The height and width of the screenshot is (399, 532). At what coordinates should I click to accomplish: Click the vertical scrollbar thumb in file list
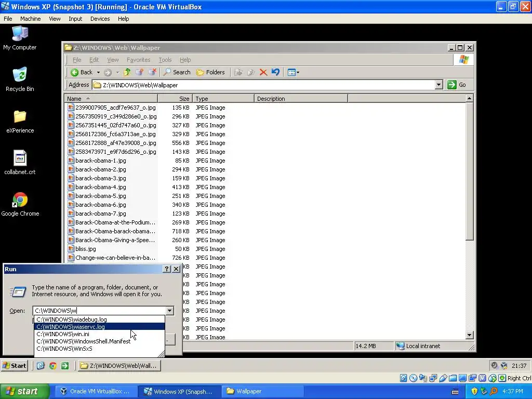pyautogui.click(x=470, y=171)
